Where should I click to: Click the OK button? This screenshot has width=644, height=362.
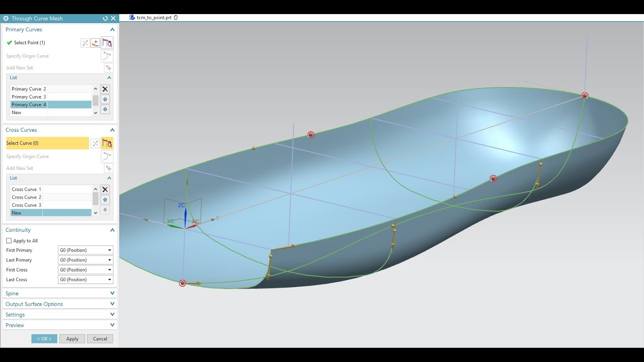pos(44,339)
